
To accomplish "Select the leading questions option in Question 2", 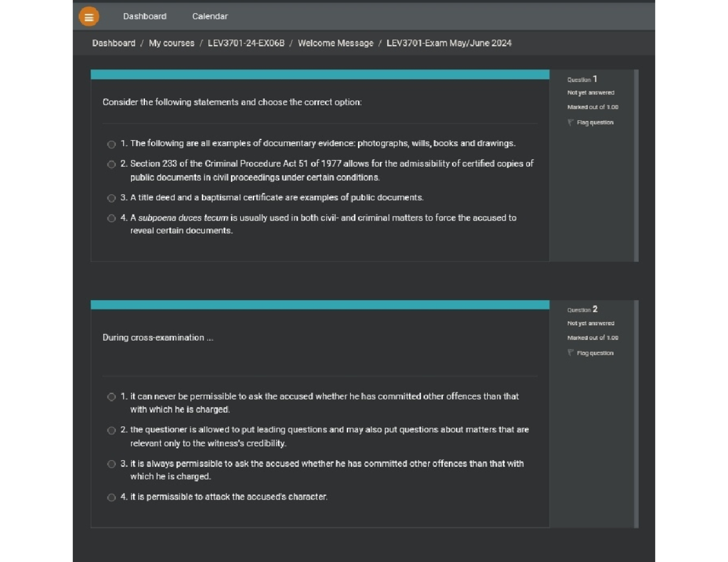I will click(112, 430).
